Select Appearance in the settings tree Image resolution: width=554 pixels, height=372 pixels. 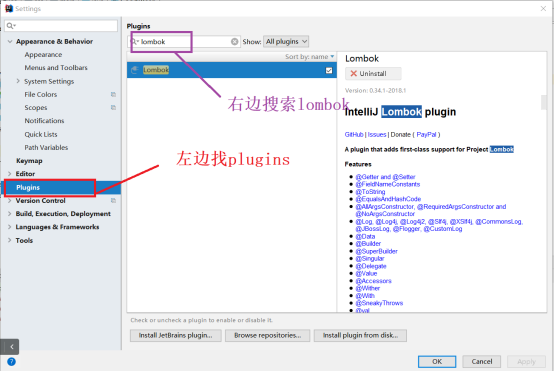[43, 55]
